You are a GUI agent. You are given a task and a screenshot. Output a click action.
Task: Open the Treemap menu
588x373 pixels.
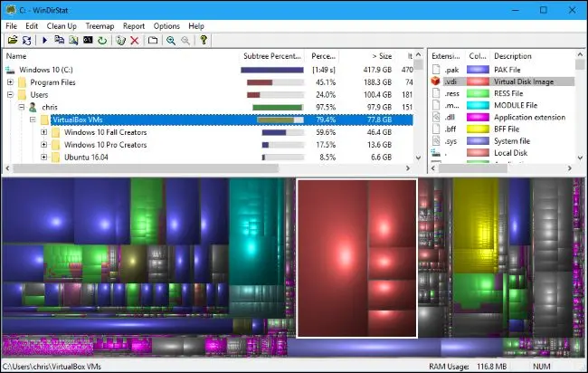point(100,26)
